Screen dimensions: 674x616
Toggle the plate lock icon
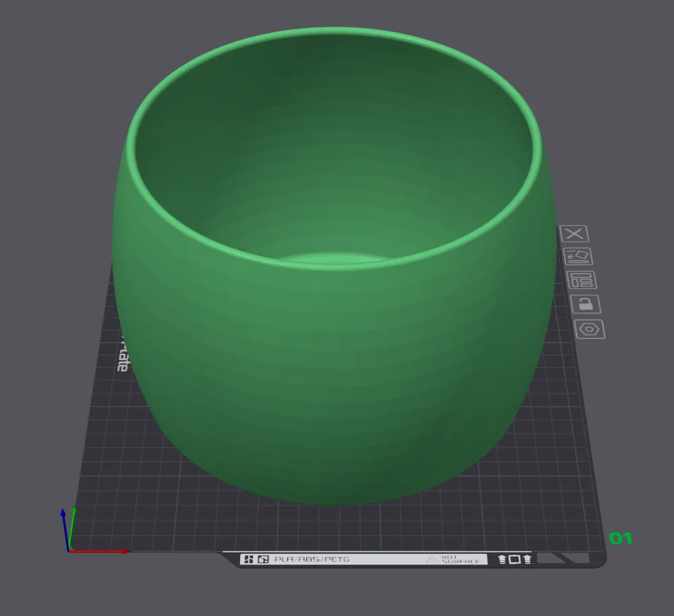585,304
